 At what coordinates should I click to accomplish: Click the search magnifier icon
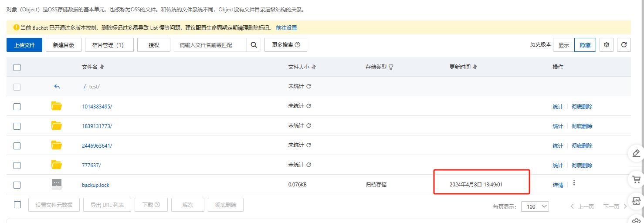(254, 45)
